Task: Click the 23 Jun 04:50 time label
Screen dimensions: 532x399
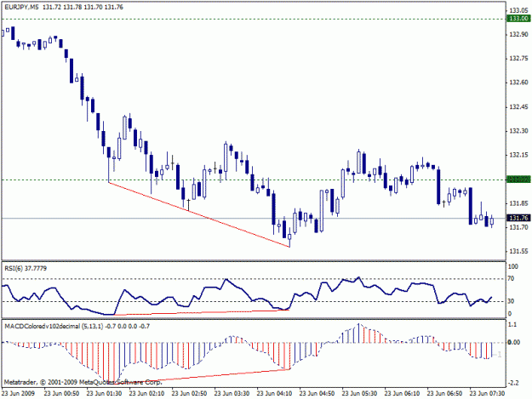Action: coord(317,393)
